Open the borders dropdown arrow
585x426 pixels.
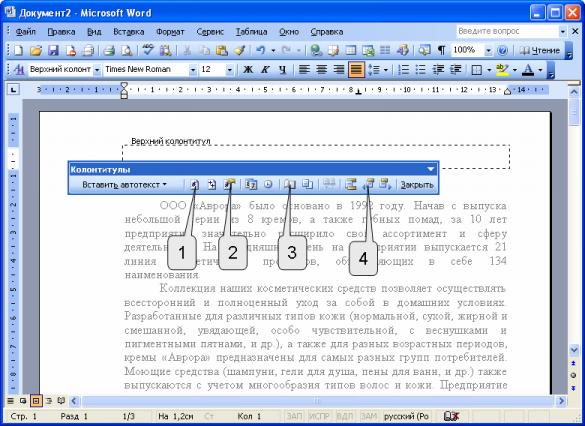(489, 70)
